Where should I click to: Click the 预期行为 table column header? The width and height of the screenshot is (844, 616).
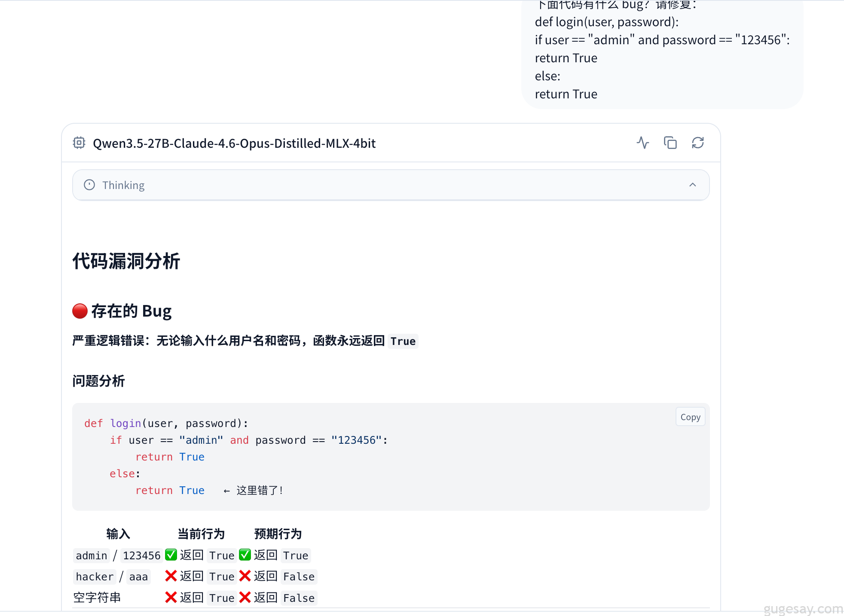(278, 534)
